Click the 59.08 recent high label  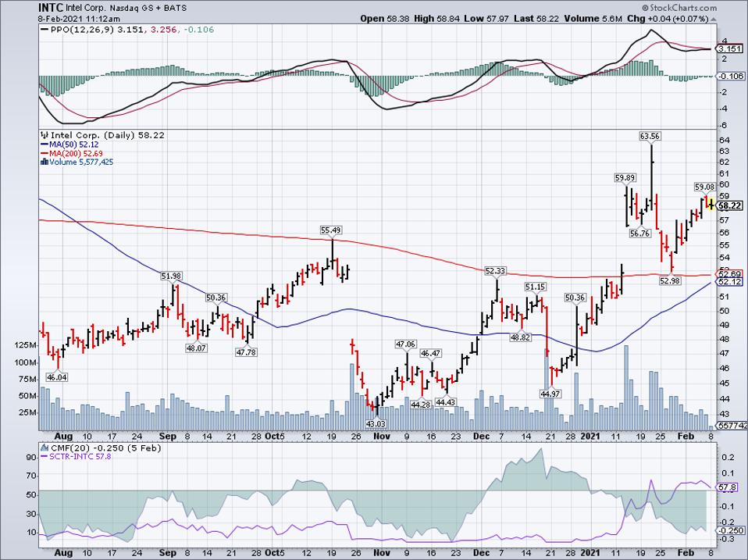pyautogui.click(x=704, y=187)
